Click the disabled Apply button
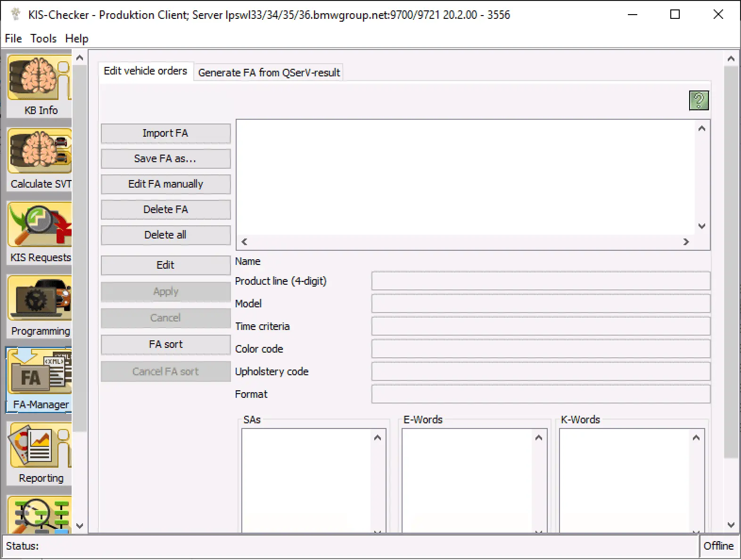 [x=165, y=292]
